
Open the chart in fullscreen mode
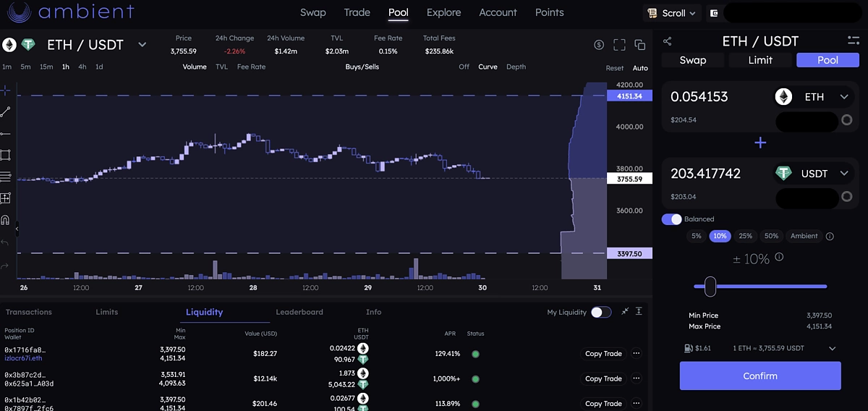tap(619, 45)
